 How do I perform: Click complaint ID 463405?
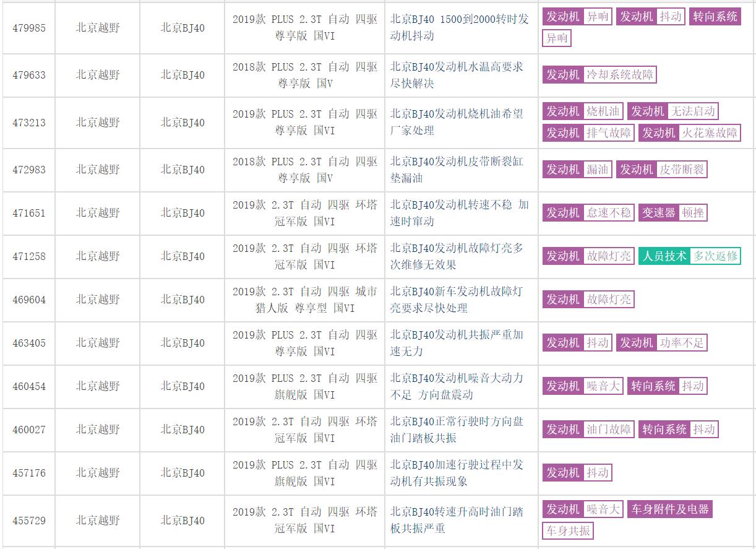[29, 343]
